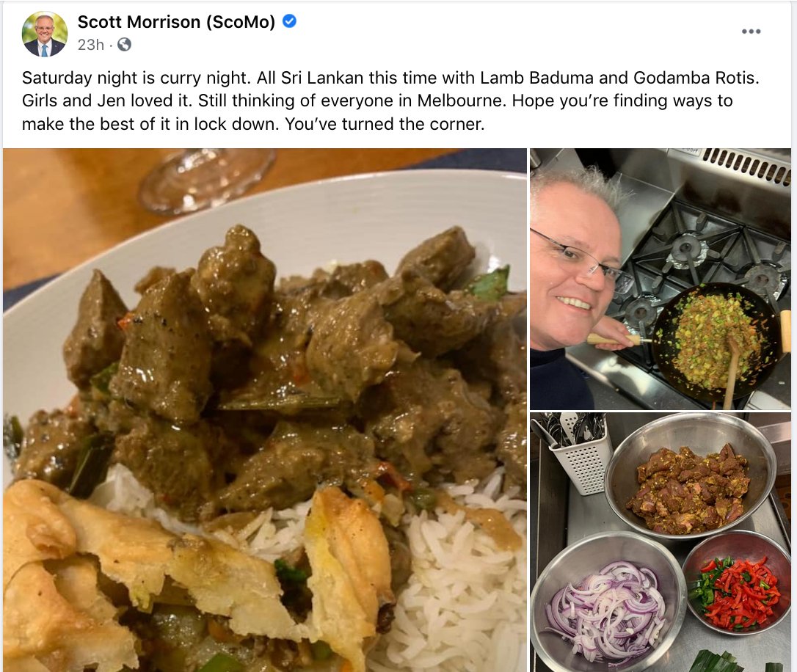This screenshot has height=672, width=797.
Task: Click the post caption text about curry night
Action: 390,101
